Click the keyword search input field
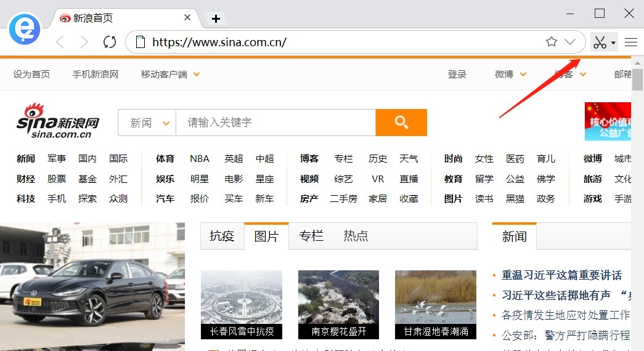 pyautogui.click(x=275, y=123)
